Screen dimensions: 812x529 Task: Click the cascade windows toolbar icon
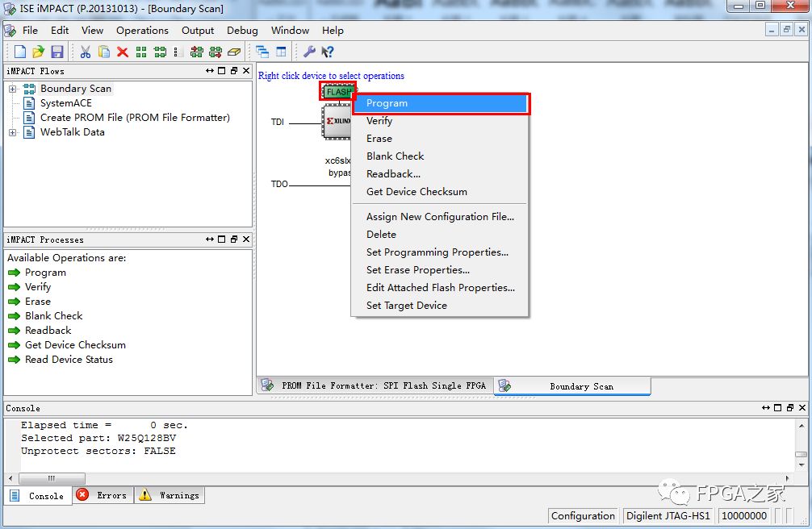coord(262,52)
